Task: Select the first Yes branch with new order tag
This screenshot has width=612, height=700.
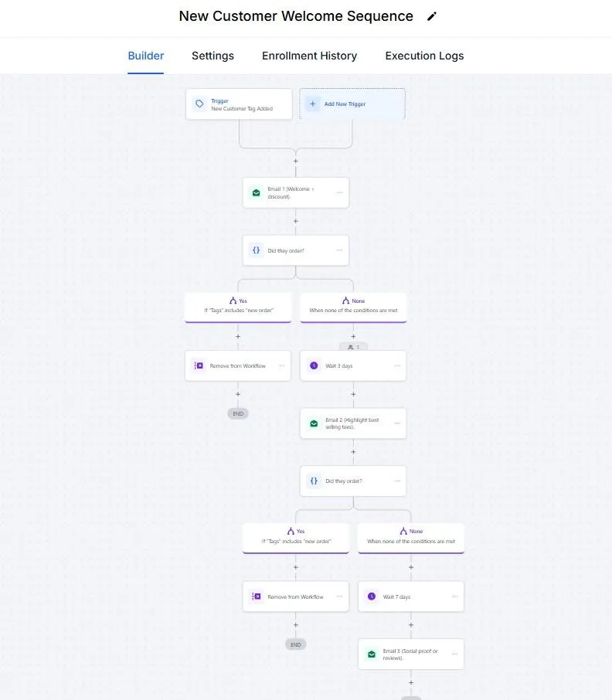Action: pyautogui.click(x=238, y=308)
